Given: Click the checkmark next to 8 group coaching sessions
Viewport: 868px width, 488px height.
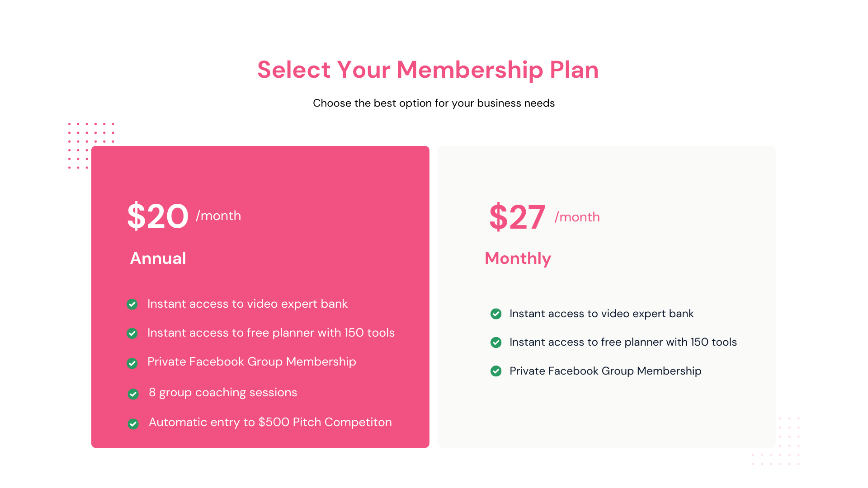Looking at the screenshot, I should click(x=133, y=394).
